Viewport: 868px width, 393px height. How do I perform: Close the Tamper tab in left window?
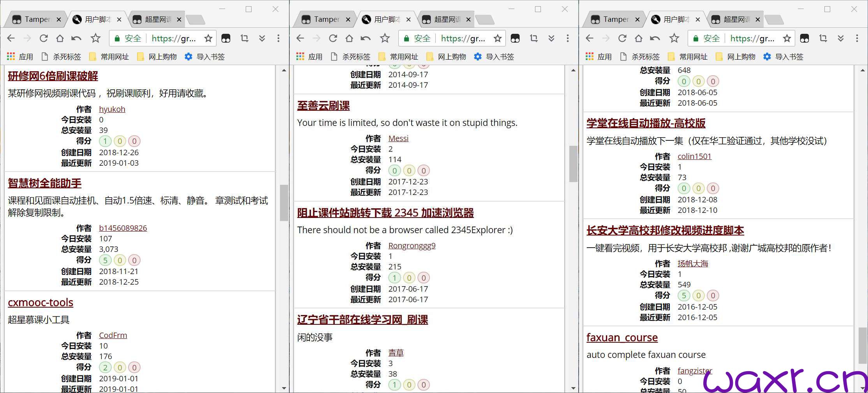58,19
